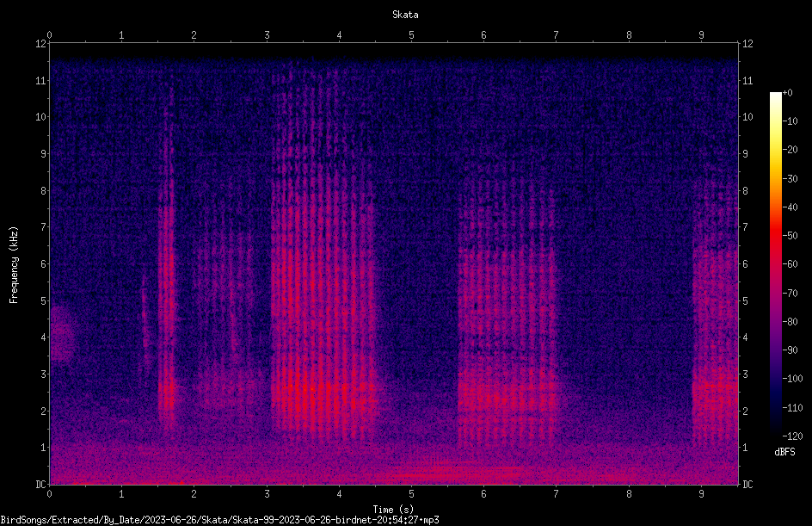Click the "9" tick on top time axis
The height and width of the screenshot is (526, 812).
point(701,34)
